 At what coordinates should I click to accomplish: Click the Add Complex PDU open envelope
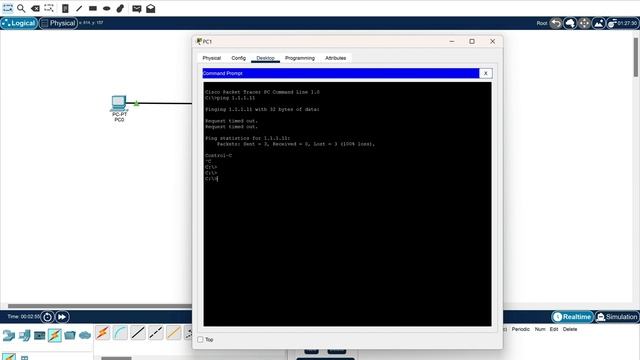pyautogui.click(x=151, y=8)
